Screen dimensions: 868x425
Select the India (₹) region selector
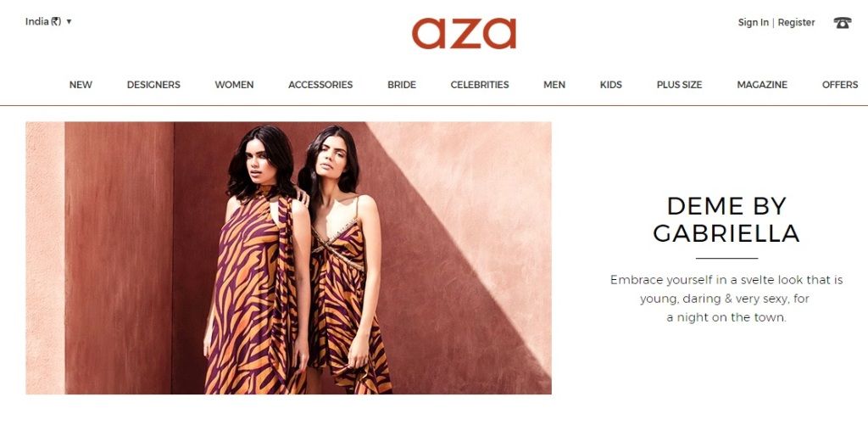click(48, 21)
